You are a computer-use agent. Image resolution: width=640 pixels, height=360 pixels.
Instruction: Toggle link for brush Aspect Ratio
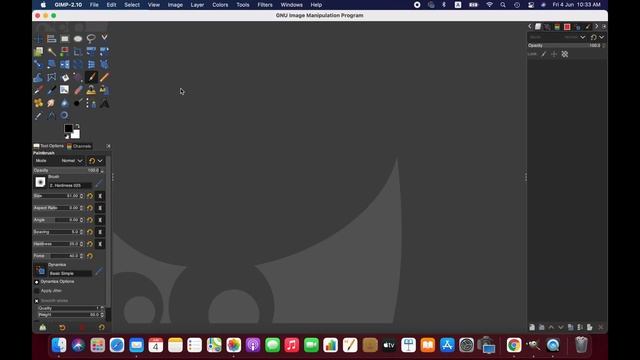100,208
